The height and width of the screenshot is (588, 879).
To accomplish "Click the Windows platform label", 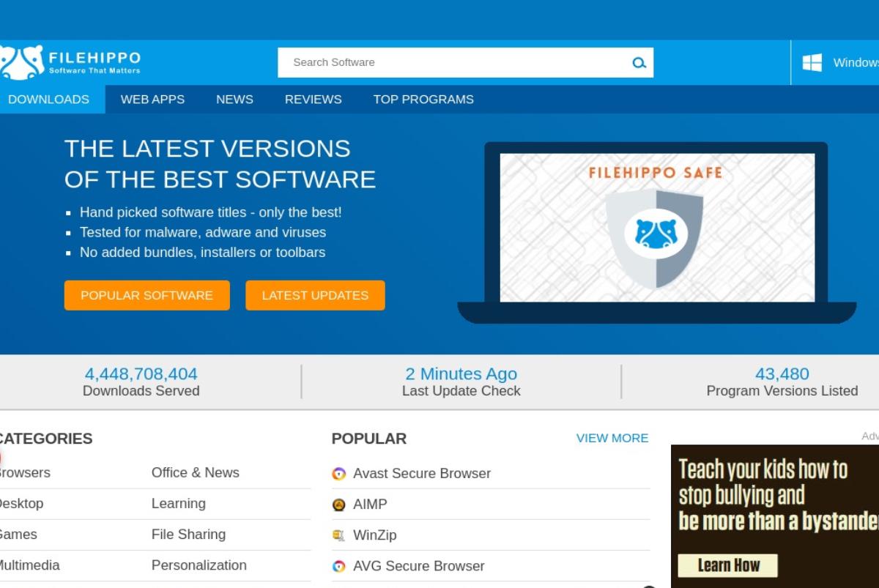I will 856,63.
